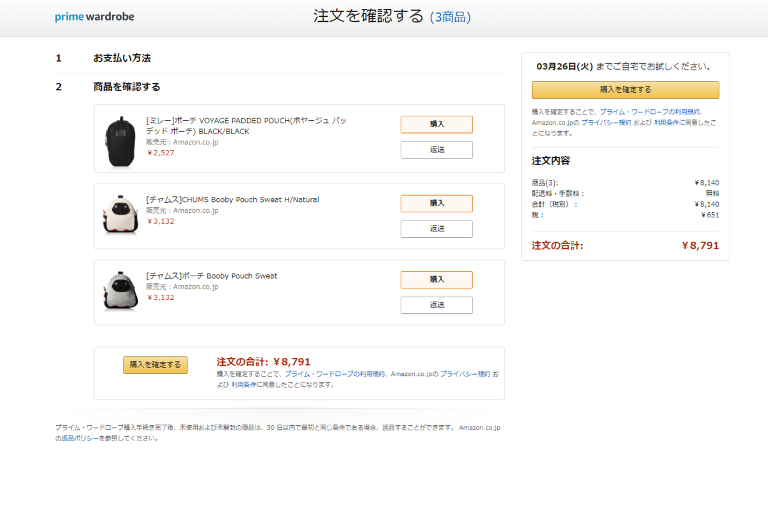Click the ￥2,527 price
This screenshot has width=768, height=532.
[x=161, y=153]
